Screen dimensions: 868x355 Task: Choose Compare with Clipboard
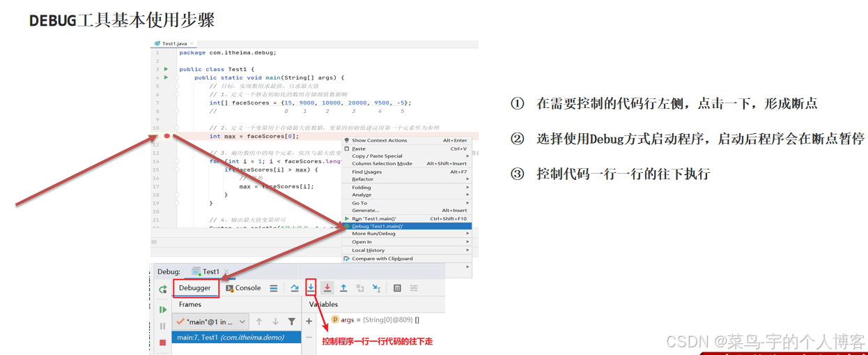[x=408, y=259]
